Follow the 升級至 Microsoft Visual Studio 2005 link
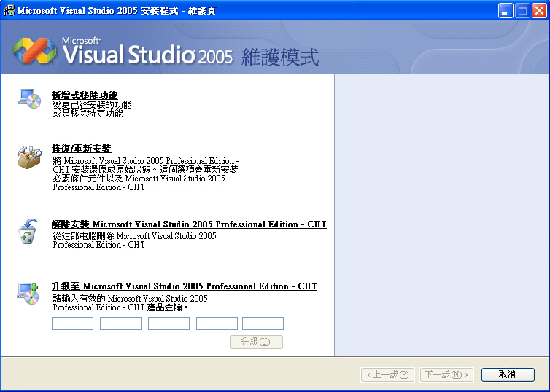 184,286
